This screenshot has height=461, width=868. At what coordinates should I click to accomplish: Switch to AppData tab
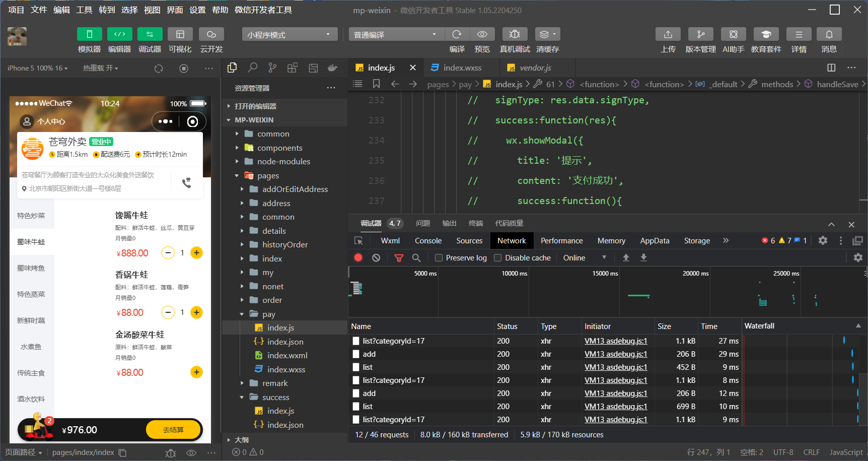click(655, 241)
